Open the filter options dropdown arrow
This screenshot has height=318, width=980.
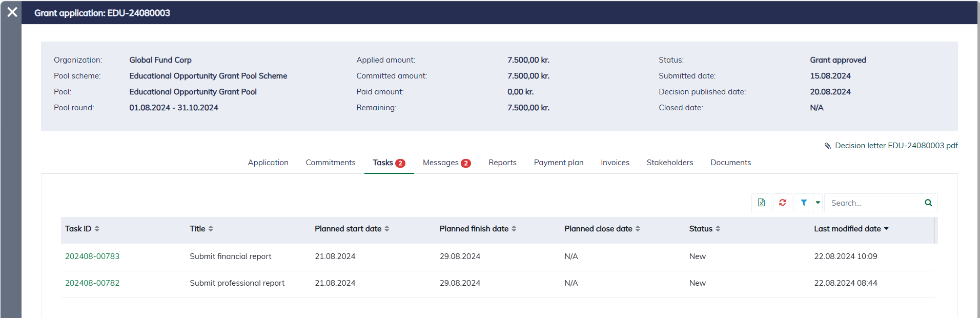pyautogui.click(x=818, y=203)
